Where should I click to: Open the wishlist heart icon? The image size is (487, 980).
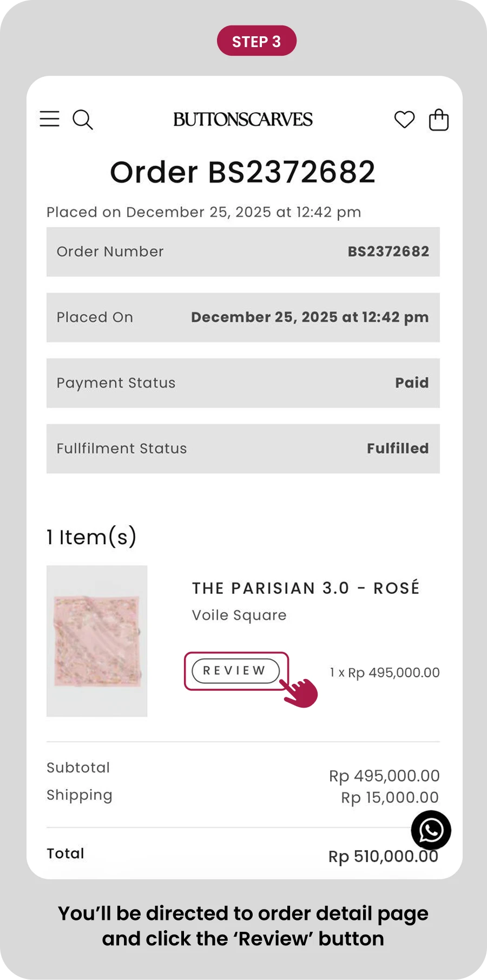[404, 119]
